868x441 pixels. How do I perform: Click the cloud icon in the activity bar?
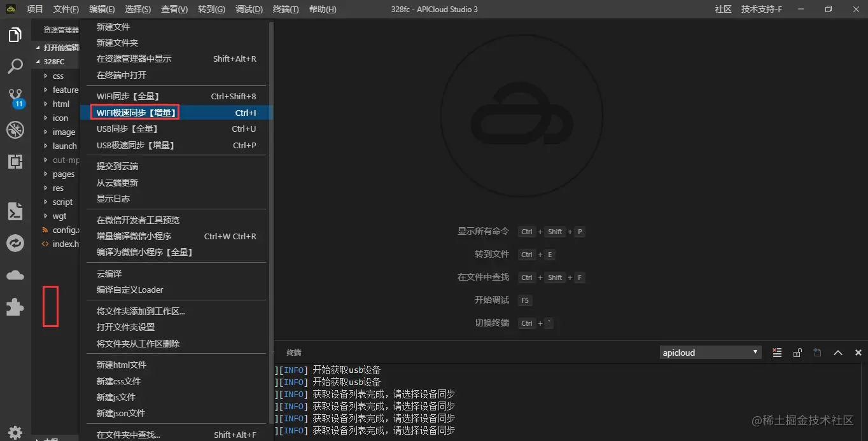(15, 275)
